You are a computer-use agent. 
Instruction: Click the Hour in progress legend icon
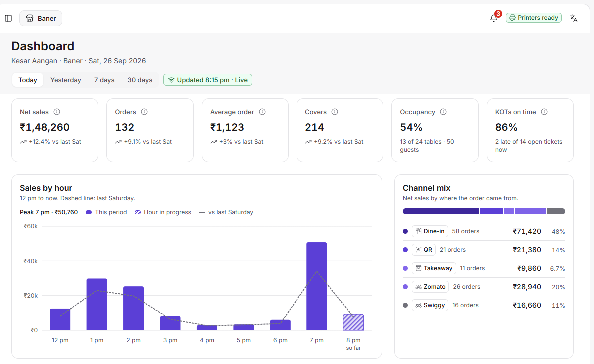coord(137,212)
